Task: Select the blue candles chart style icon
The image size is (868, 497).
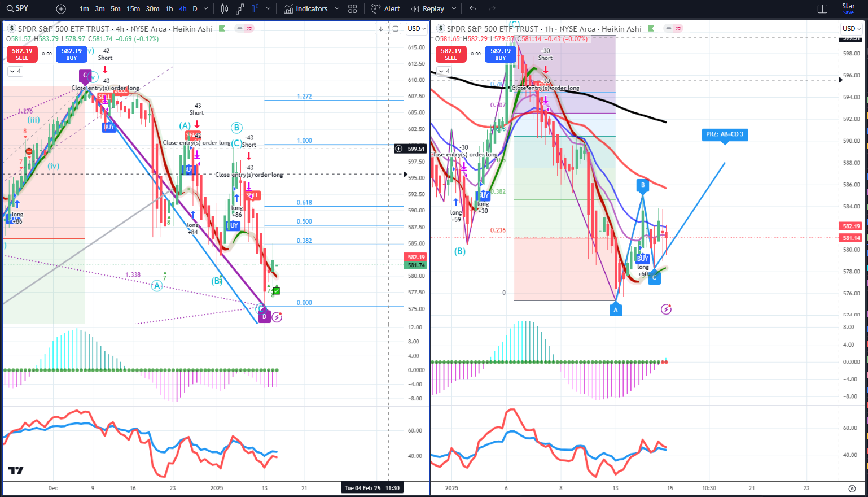Action: (x=255, y=9)
